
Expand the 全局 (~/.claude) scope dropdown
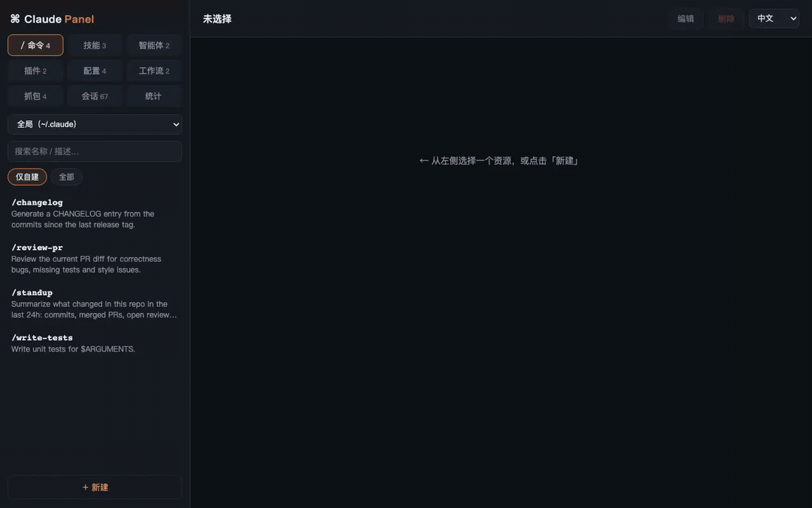(x=95, y=124)
